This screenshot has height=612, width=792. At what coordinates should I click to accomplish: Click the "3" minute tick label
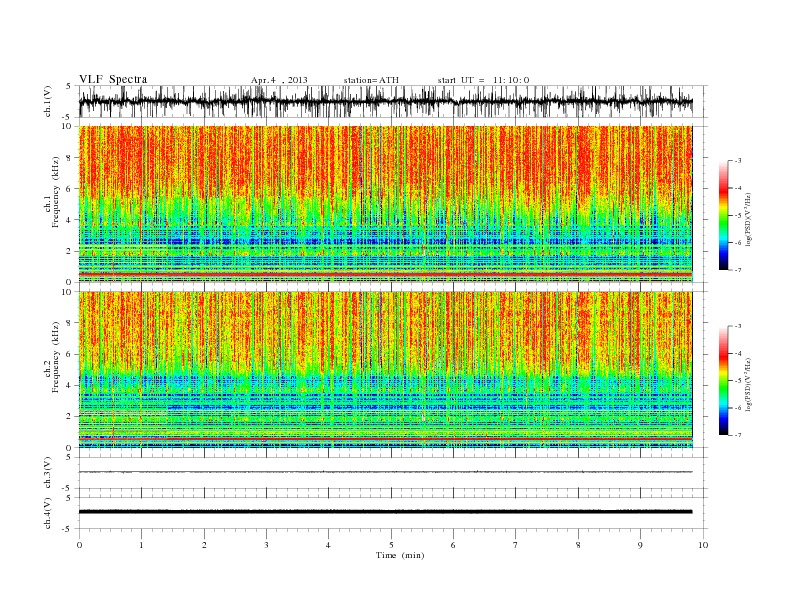266,545
